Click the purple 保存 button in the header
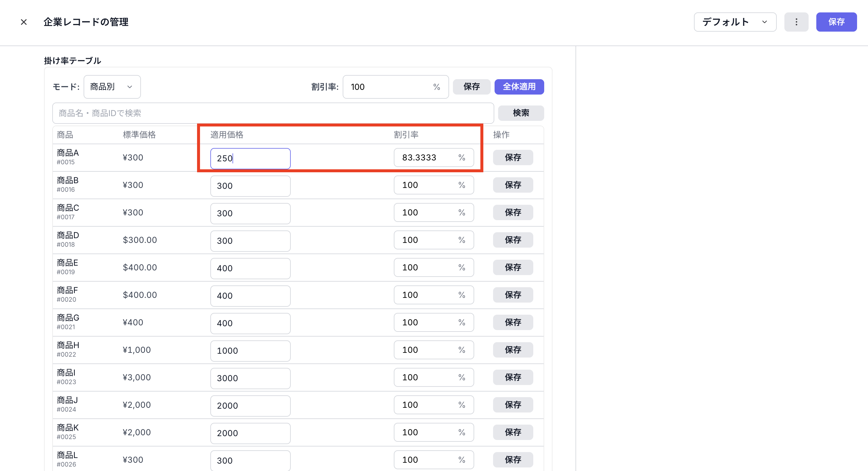868x471 pixels. click(836, 22)
